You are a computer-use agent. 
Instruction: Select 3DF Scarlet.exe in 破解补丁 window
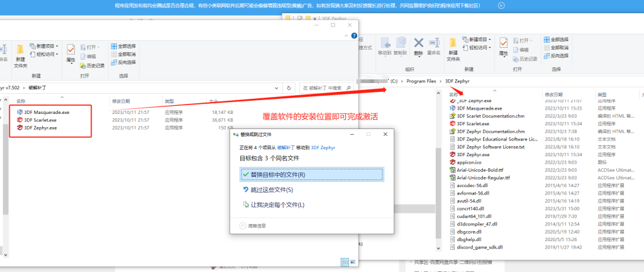click(36, 120)
